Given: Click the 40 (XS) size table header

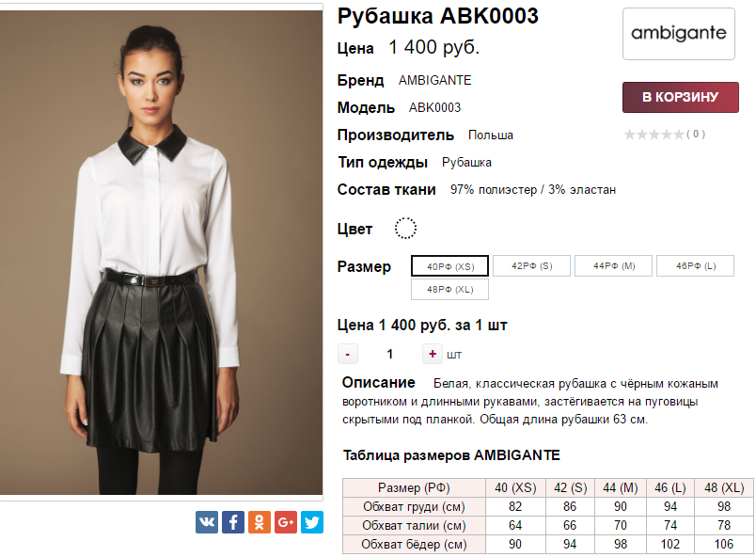Looking at the screenshot, I should pos(515,487).
